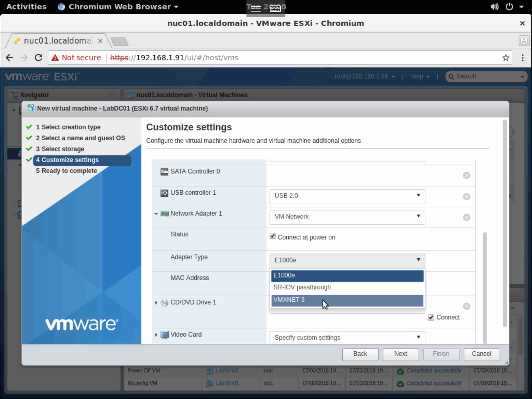Expand CD/DVD Drive 1 section
Screen dimensions: 532x399
click(156, 303)
